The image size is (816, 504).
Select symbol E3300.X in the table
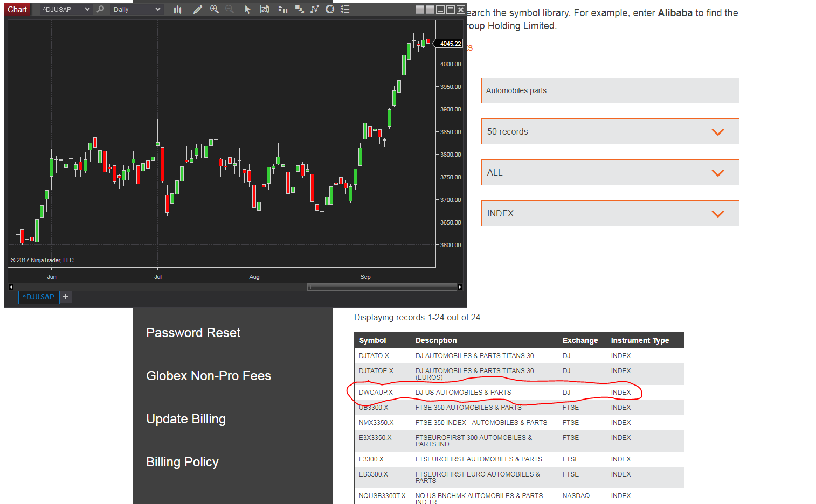(371, 459)
